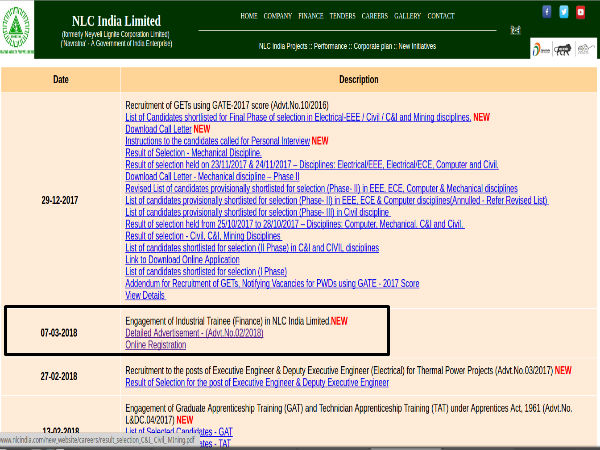Screen dimensions: 600x450
Task: Open Revised List of candidates provisionally shortlisted
Action: pyautogui.click(x=321, y=189)
